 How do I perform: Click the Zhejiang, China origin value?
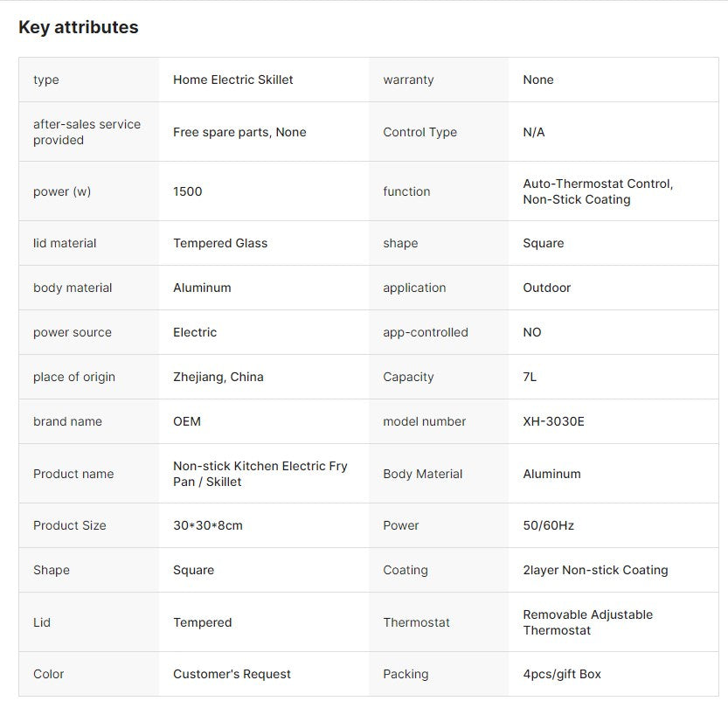[218, 377]
